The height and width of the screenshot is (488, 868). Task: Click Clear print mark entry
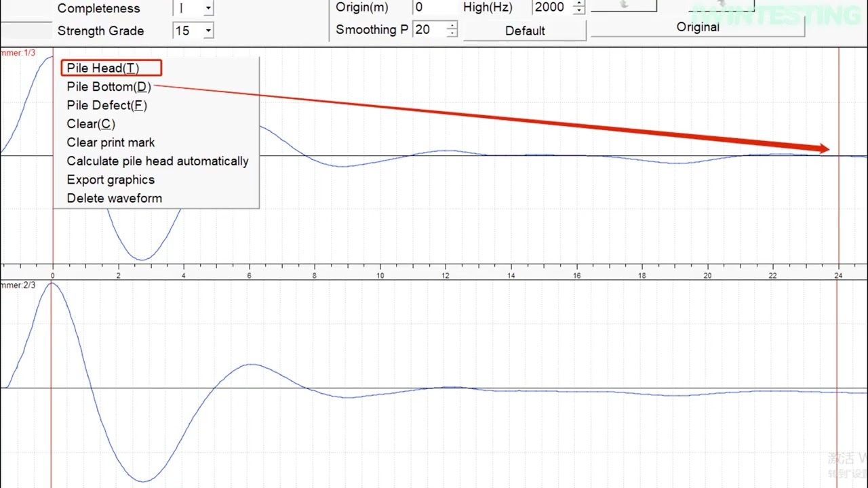tap(111, 142)
